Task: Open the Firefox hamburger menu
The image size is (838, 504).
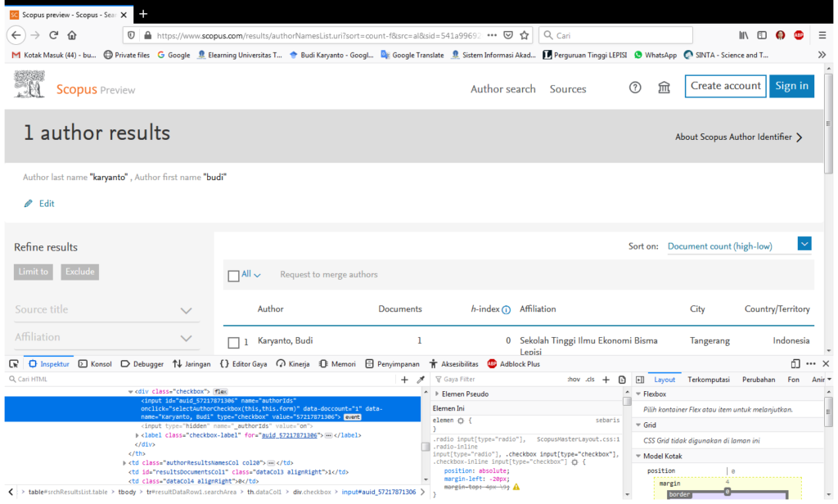Action: click(x=822, y=35)
